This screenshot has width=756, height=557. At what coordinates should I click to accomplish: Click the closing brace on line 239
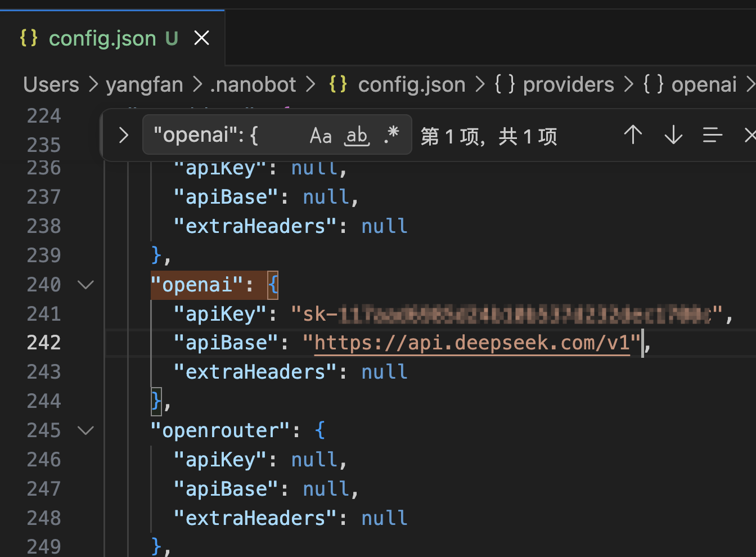pyautogui.click(x=156, y=255)
